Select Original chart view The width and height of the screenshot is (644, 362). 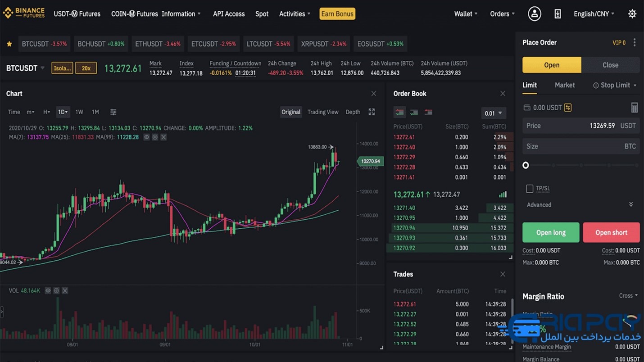291,112
